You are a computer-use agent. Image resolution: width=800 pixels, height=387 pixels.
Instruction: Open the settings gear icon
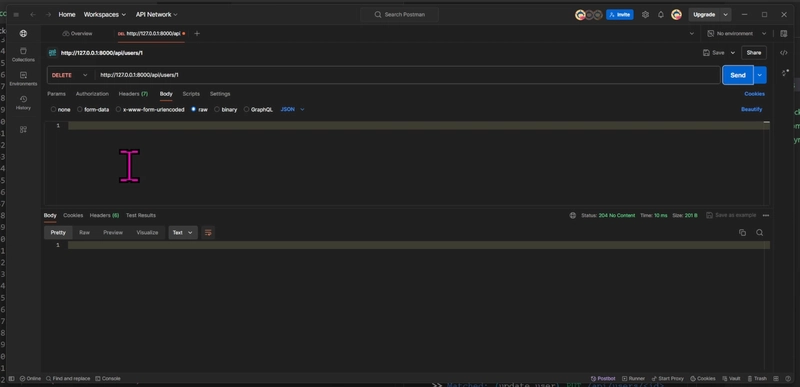pos(645,15)
